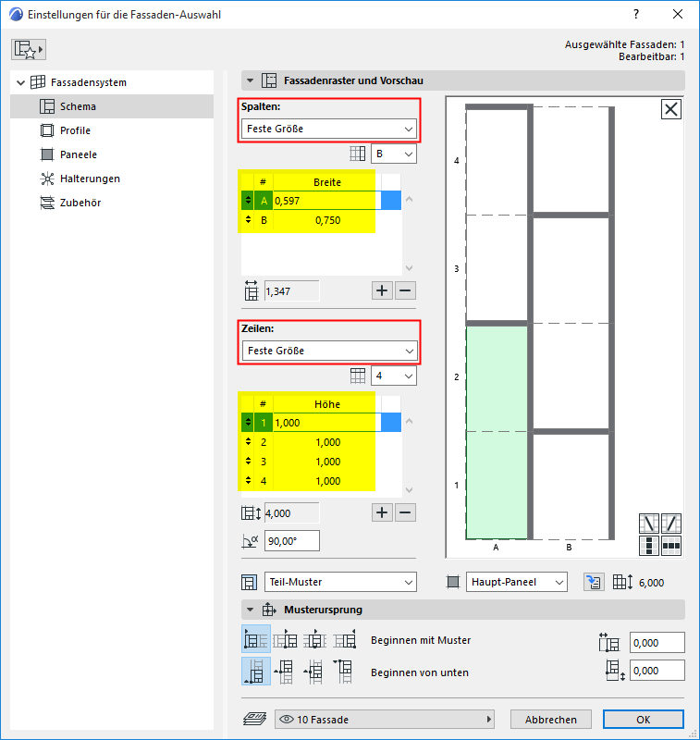
Task: Open the 10 Fassade layer dropdown
Action: tap(385, 720)
